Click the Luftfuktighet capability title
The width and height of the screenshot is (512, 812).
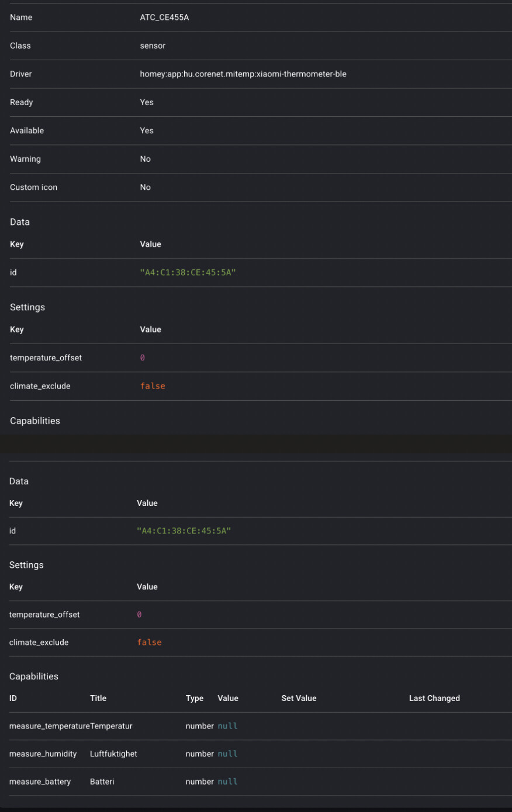point(113,754)
